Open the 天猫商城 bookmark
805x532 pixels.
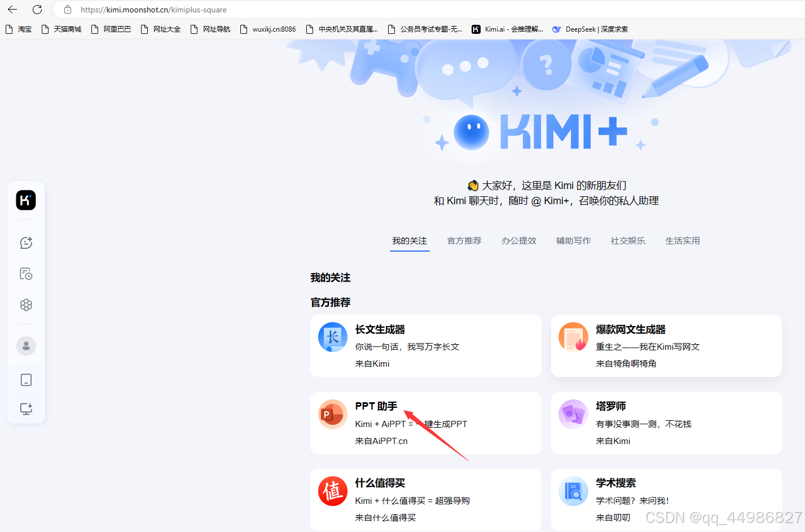(61, 29)
